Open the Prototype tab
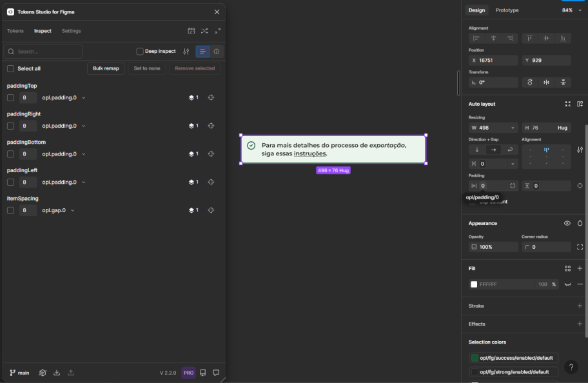Screen dimensions: 588x383 507,10
